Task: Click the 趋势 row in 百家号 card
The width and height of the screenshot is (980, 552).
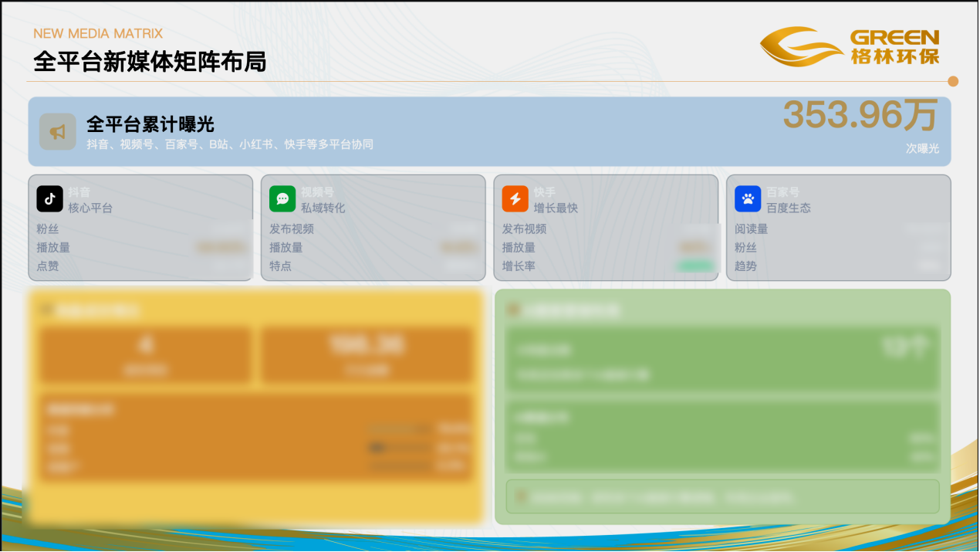Action: pyautogui.click(x=746, y=266)
